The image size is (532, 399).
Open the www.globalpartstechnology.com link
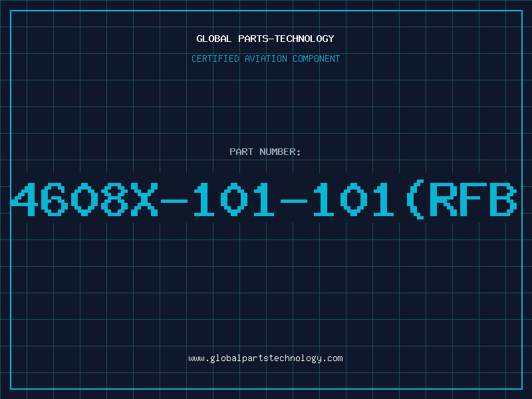coord(265,358)
